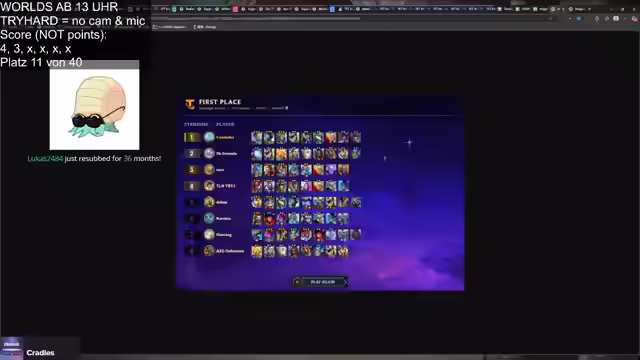Open the first-place player's avatar icon
This screenshot has height=360, width=640.
pos(209,137)
